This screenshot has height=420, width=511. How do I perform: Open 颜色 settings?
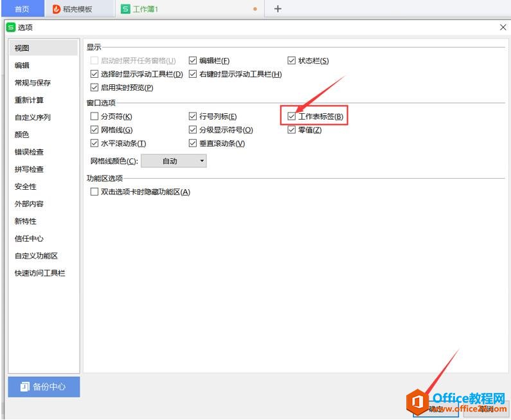pyautogui.click(x=43, y=134)
